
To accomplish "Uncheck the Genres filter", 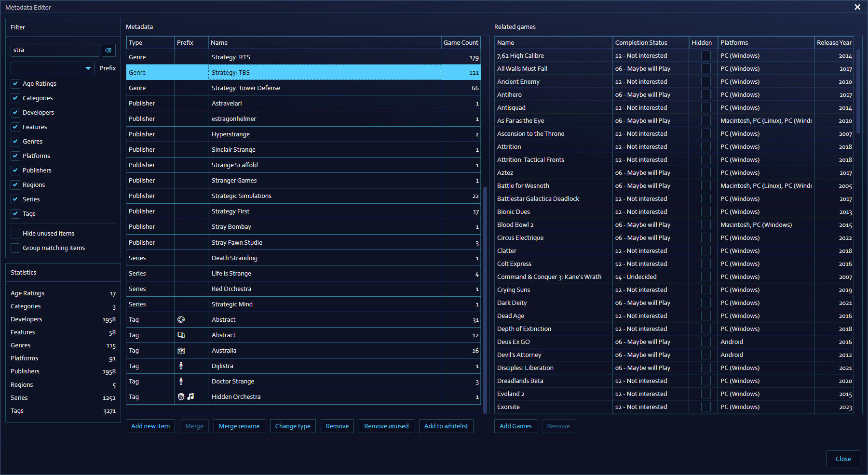I will coord(15,142).
